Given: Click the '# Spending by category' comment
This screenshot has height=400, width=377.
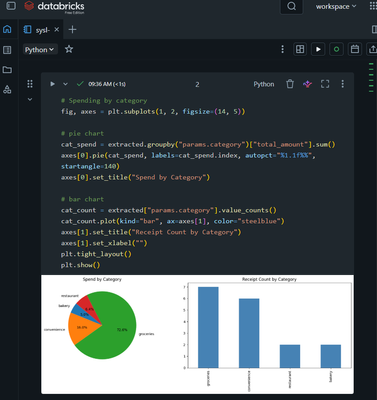Looking at the screenshot, I should 104,101.
